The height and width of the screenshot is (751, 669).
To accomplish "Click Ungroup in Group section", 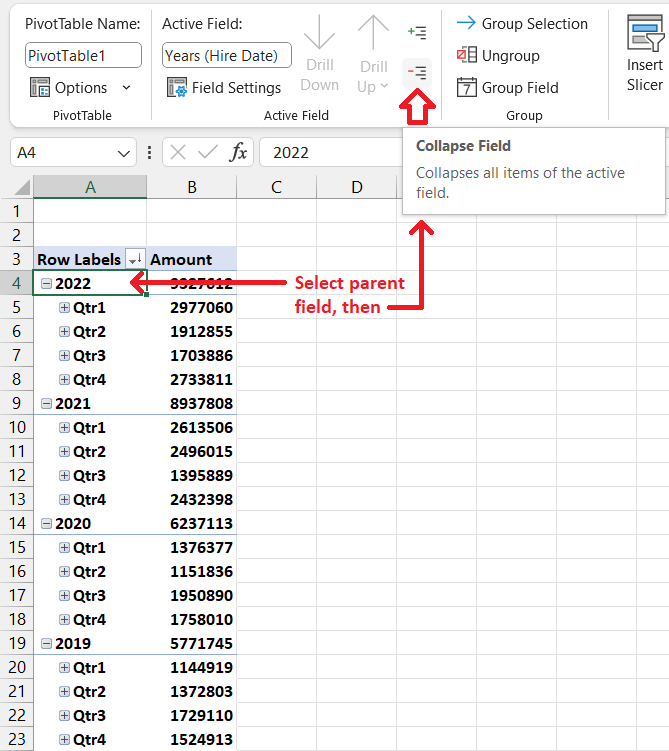I will 498,56.
